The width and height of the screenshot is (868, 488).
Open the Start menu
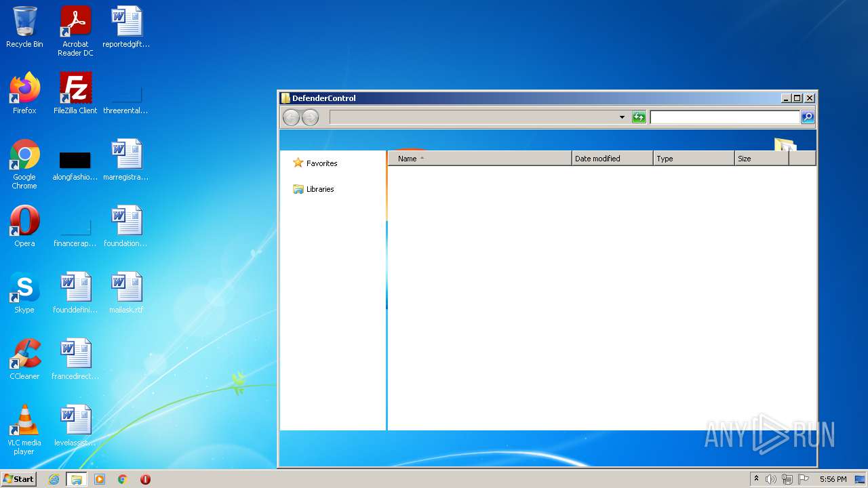pos(18,479)
